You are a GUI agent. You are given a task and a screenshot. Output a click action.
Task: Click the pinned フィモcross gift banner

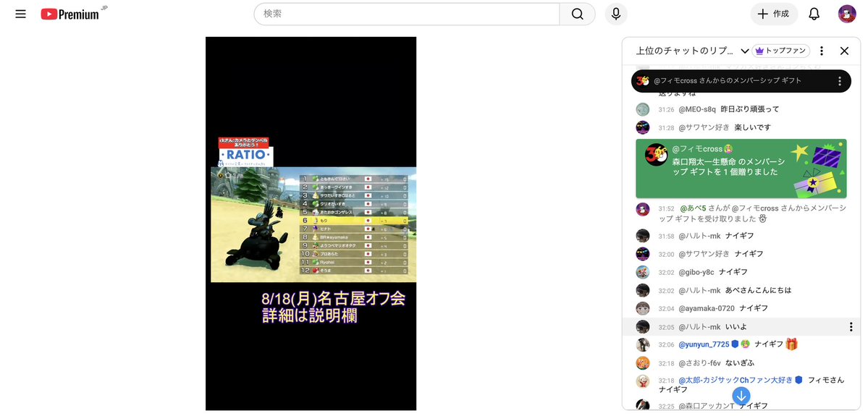click(741, 81)
